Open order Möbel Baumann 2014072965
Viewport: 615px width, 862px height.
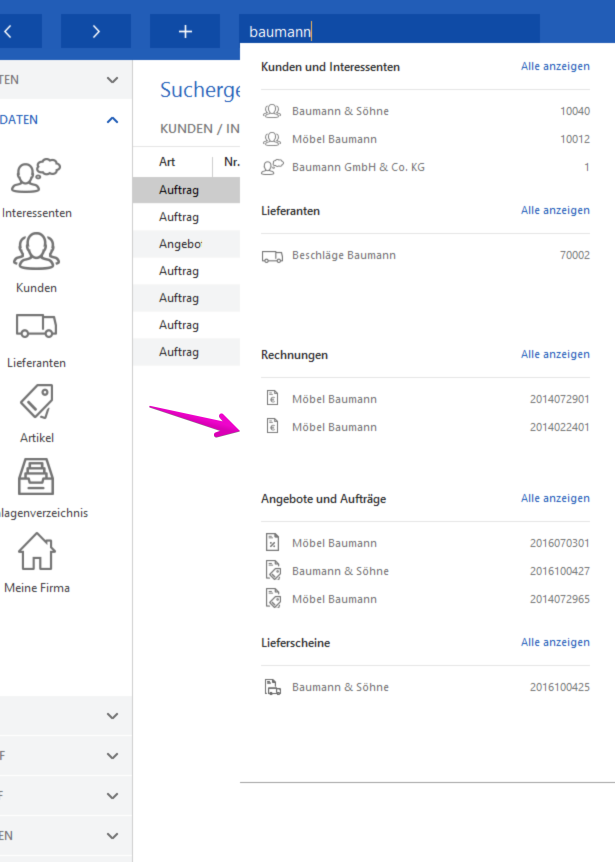(425, 599)
